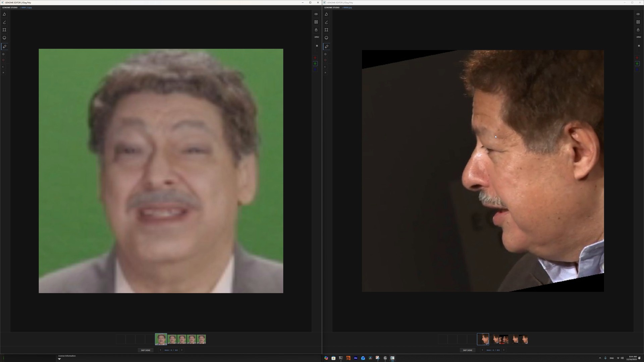Toggle eye visibility icon in left editor
644x362 pixels.
click(x=316, y=14)
